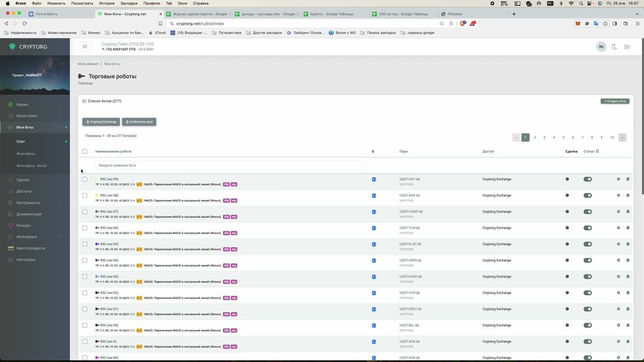
Task: Open Spotlight search in menu bar
Action: [x=581, y=3]
